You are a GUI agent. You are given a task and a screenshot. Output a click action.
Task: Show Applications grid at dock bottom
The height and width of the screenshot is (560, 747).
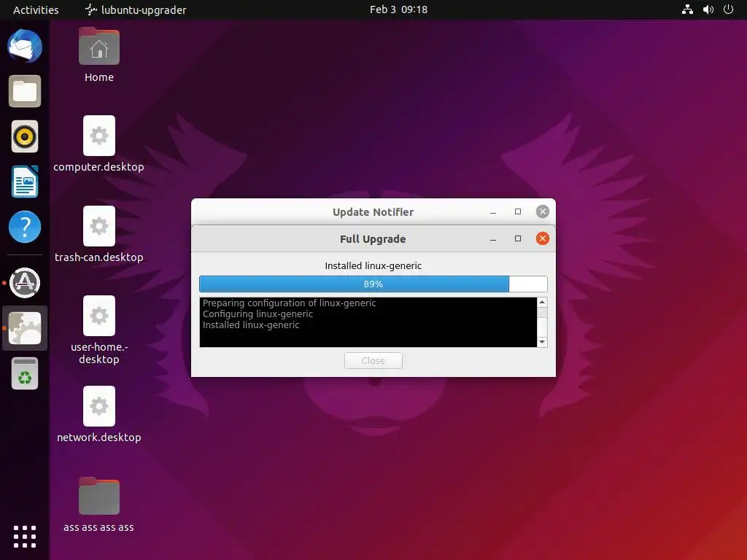pos(25,537)
